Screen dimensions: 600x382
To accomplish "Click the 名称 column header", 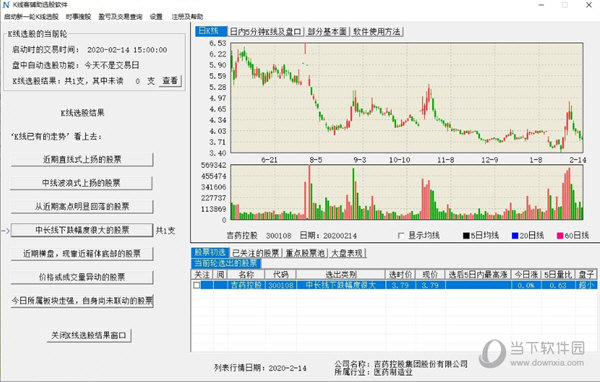I will tap(246, 274).
